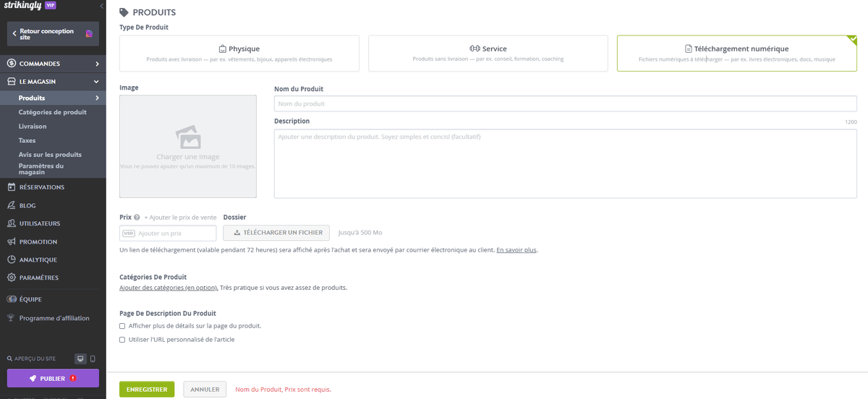Screen dimensions: 868x399
Task: Focus the Description text area
Action: [x=566, y=163]
